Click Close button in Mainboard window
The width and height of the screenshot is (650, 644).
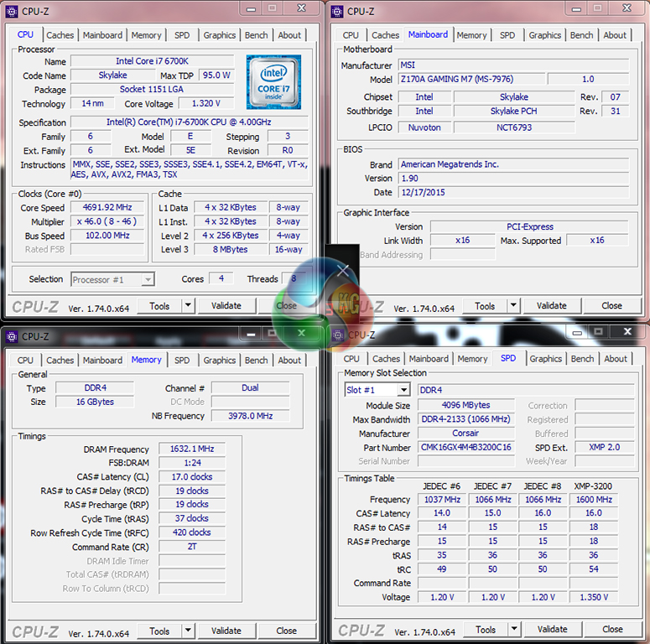pyautogui.click(x=612, y=306)
